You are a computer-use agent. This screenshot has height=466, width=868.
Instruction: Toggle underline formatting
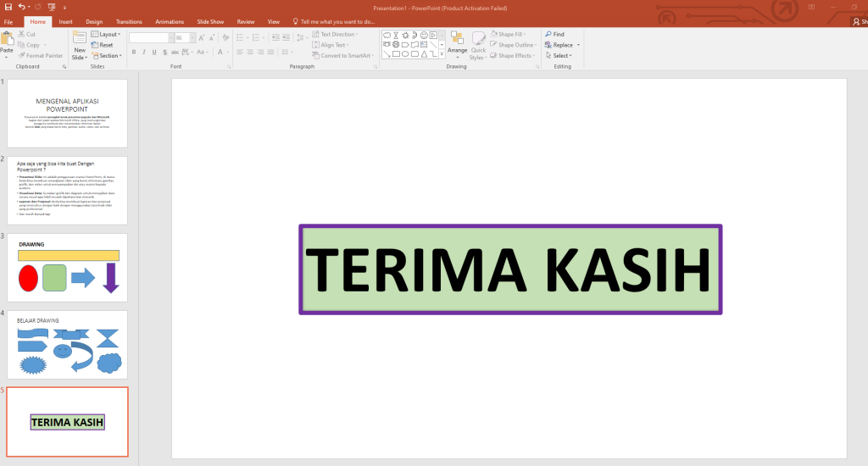155,53
